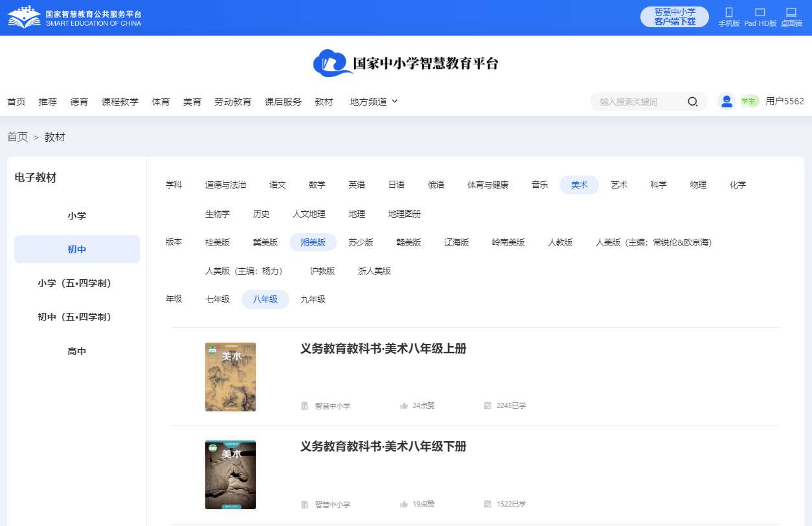Click the Smart Education of China logo

pos(74,17)
